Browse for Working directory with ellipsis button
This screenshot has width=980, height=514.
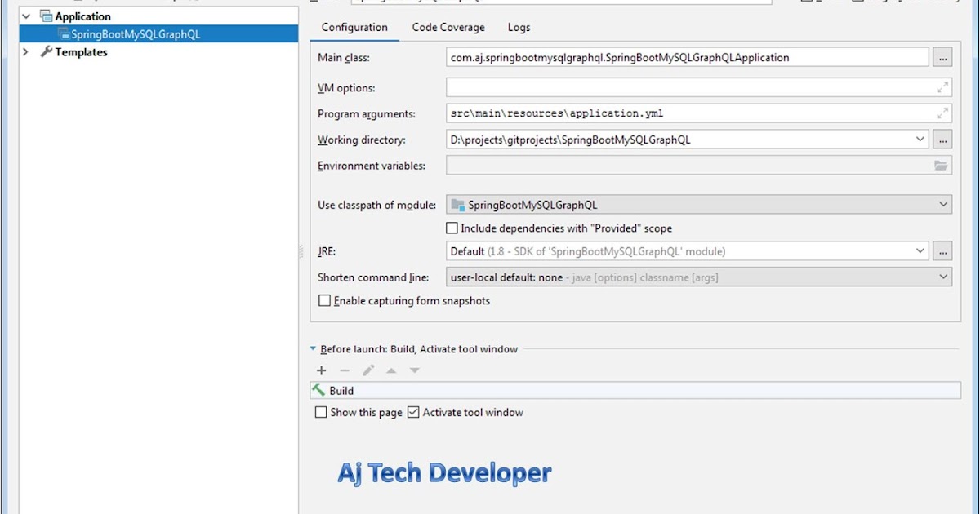click(942, 140)
